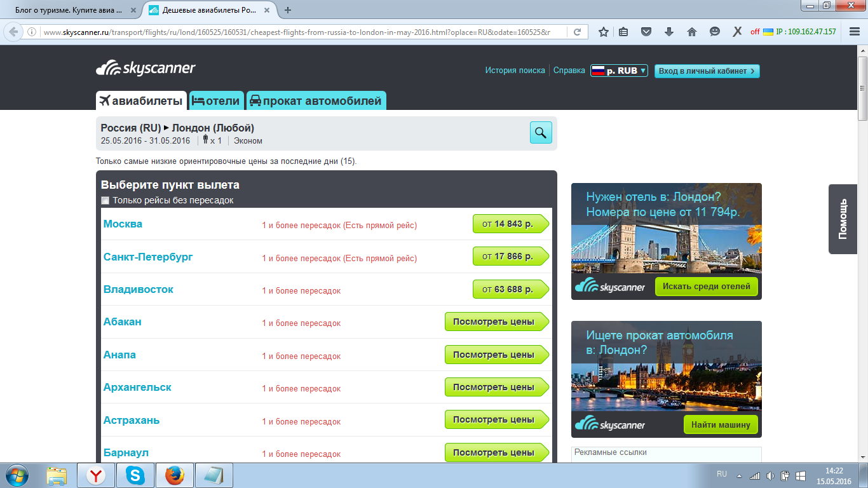Viewport: 868px width, 488px height.
Task: Click the site info icon in address bar
Action: pos(32,32)
